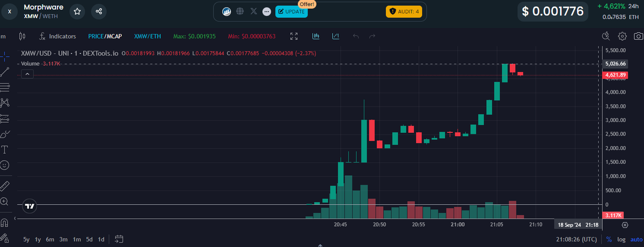
Task: Click the $ 0.001776 price display
Action: 553,12
